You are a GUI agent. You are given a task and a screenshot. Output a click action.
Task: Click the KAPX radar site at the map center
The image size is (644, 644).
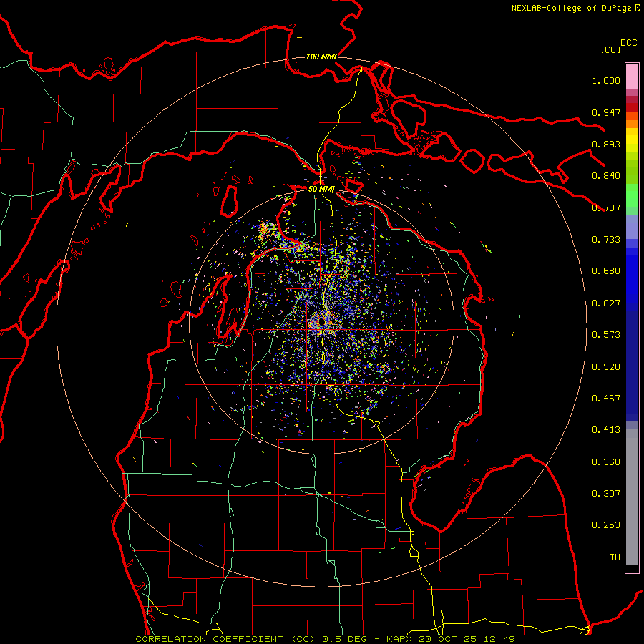pyautogui.click(x=321, y=321)
